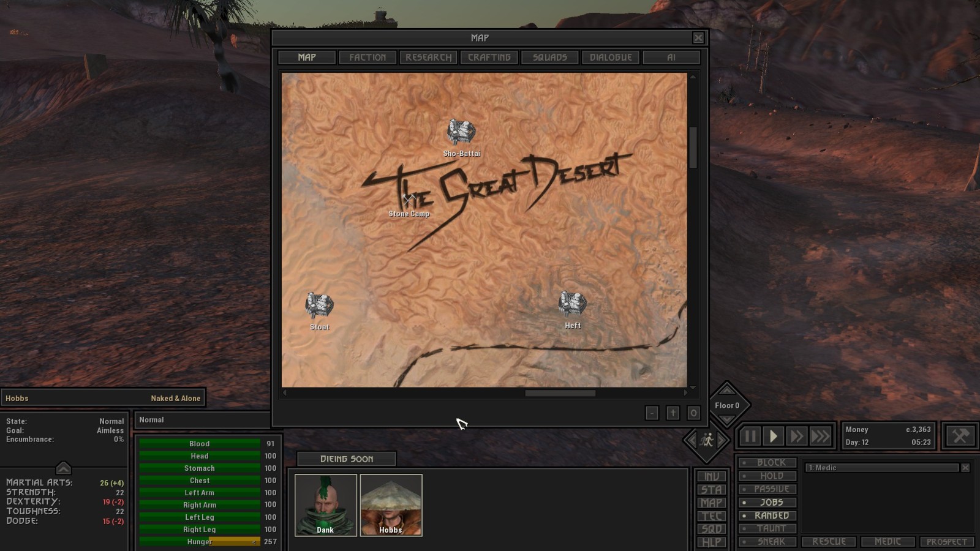Click the Stone Camp crossed-tools marker
This screenshot has height=551, width=980.
tap(409, 200)
